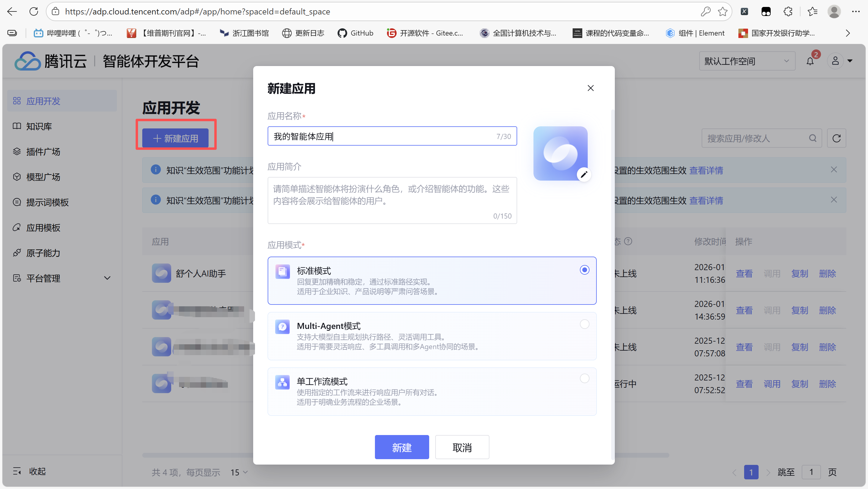Click the help question icon in table header
Viewport: 868px width, 489px height.
click(628, 241)
